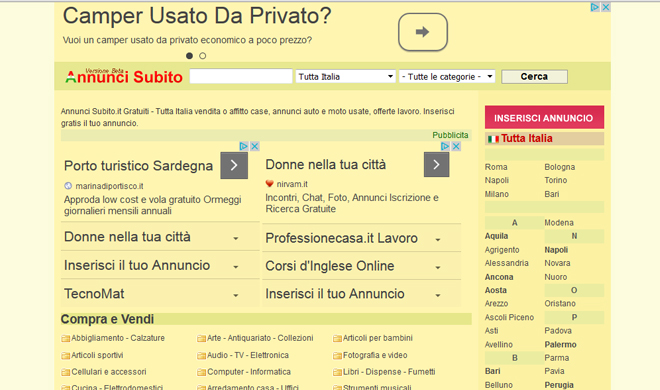Click the arrow button in camper ad banner
Viewport: 660px width, 390px height.
(423, 32)
